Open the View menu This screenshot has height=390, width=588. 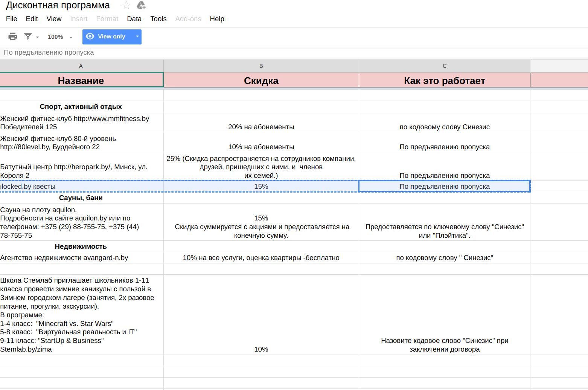54,19
